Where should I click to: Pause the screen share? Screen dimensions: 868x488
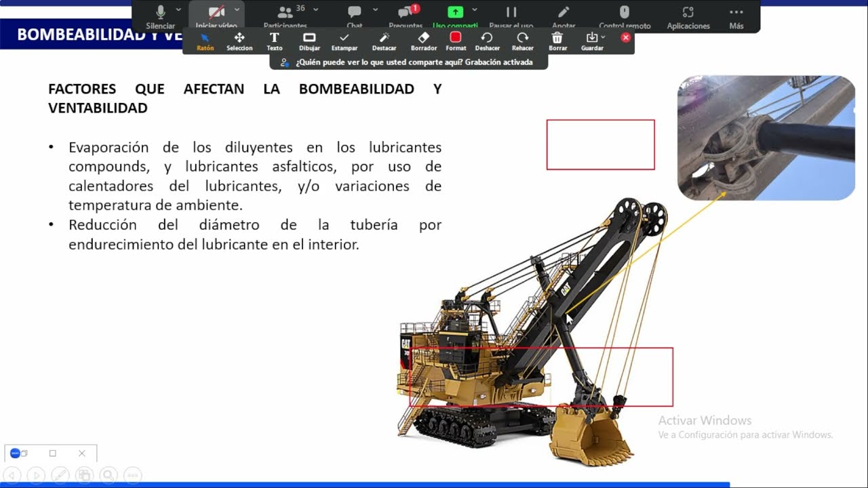click(x=511, y=16)
